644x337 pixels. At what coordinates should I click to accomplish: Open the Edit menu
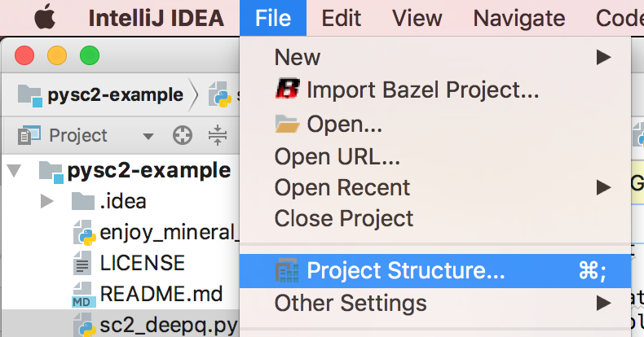click(x=342, y=18)
